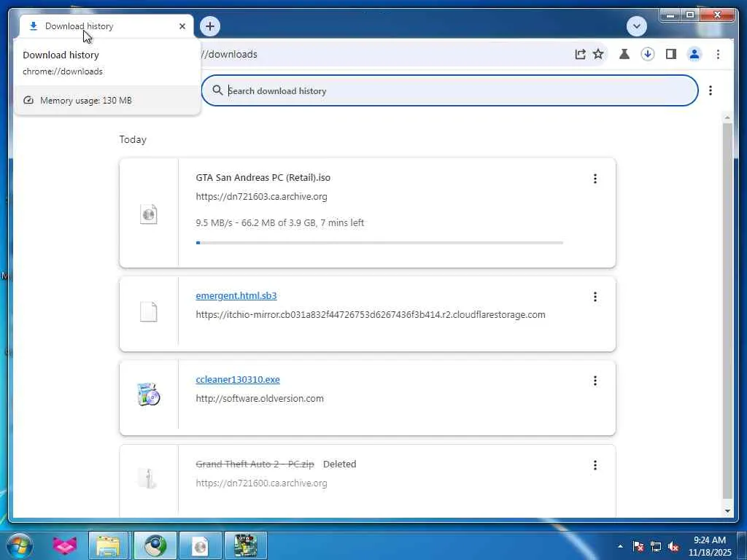Click the software.oldversion.com URL text
Viewport: 747px width, 560px height.
point(260,399)
